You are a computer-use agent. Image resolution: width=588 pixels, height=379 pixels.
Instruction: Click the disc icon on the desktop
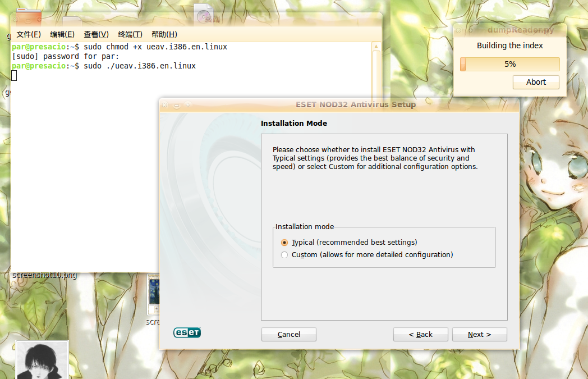pyautogui.click(x=204, y=14)
